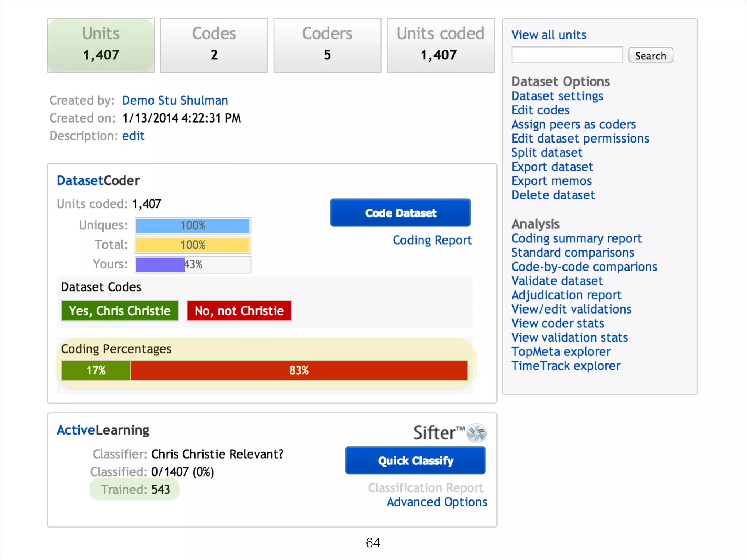
Task: Click in the unit search text field
Action: point(567,55)
